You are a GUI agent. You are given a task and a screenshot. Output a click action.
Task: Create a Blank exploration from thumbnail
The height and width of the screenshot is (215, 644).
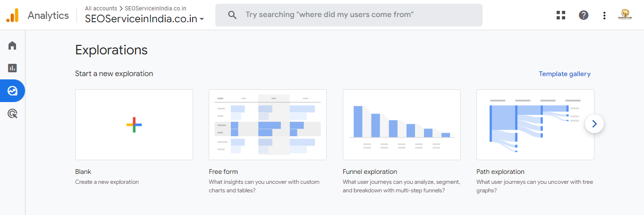[x=134, y=125]
